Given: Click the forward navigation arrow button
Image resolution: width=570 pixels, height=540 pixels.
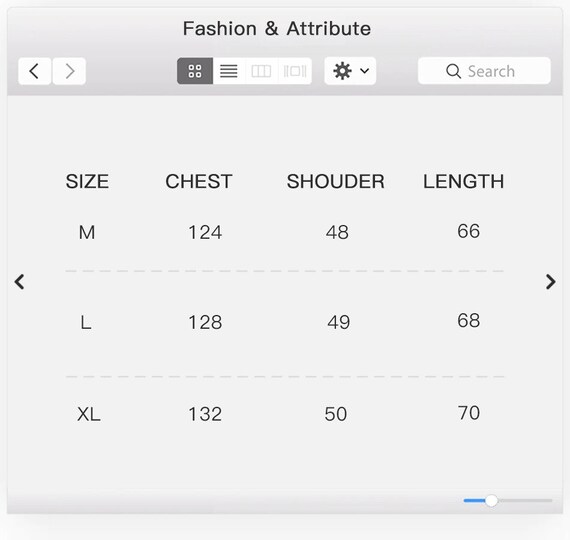Looking at the screenshot, I should [69, 71].
